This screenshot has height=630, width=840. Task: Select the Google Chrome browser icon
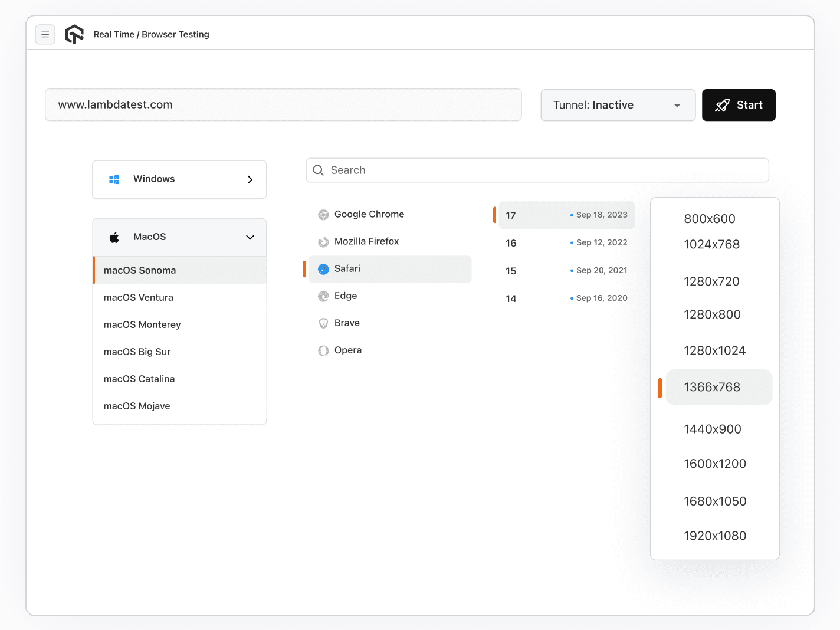[x=323, y=215]
